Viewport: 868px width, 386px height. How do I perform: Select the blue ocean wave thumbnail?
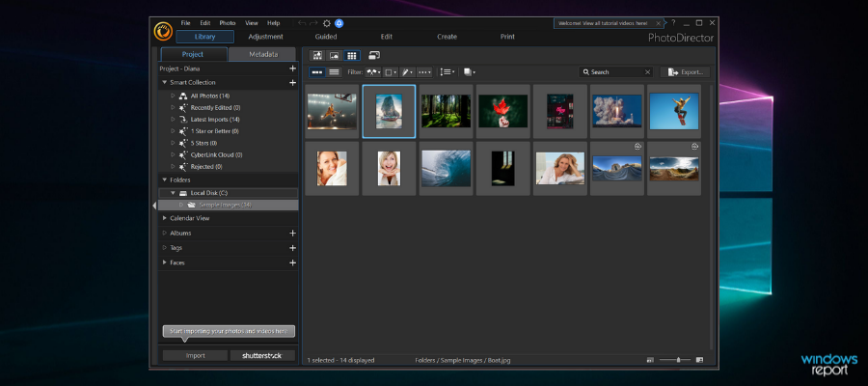pos(447,168)
